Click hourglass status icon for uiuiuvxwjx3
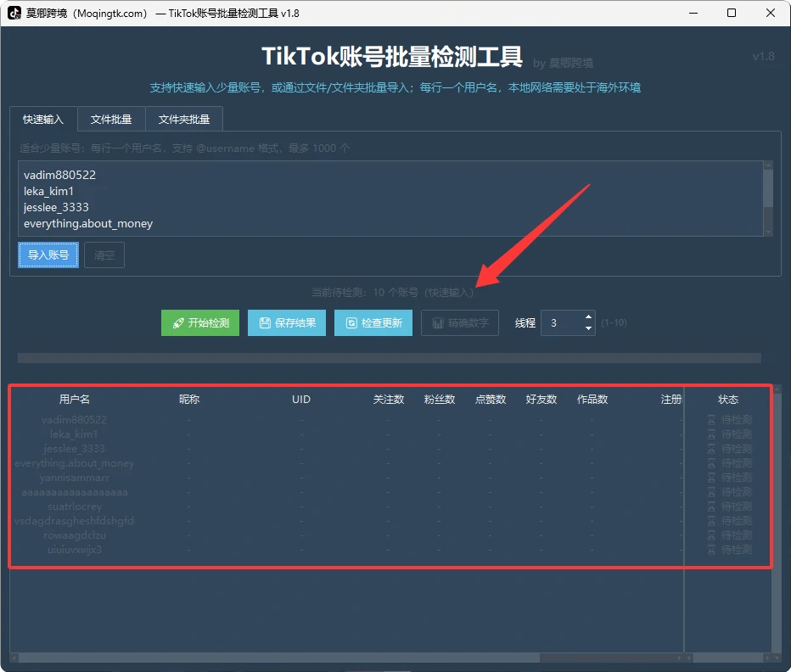The height and width of the screenshot is (672, 791). click(x=711, y=550)
